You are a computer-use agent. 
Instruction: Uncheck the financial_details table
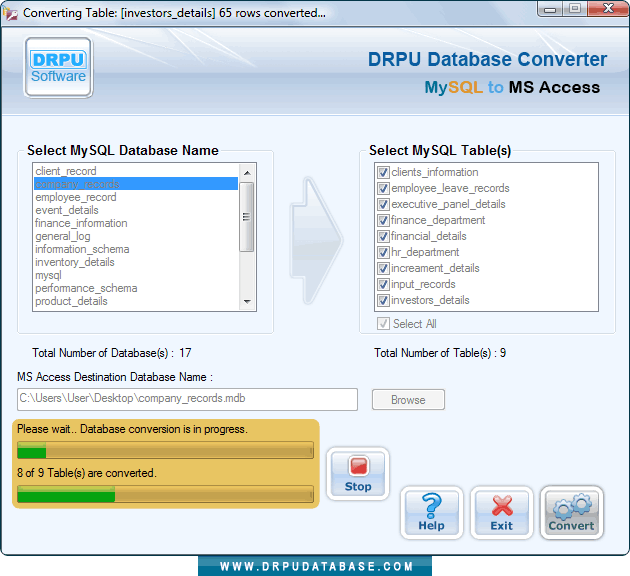point(383,236)
